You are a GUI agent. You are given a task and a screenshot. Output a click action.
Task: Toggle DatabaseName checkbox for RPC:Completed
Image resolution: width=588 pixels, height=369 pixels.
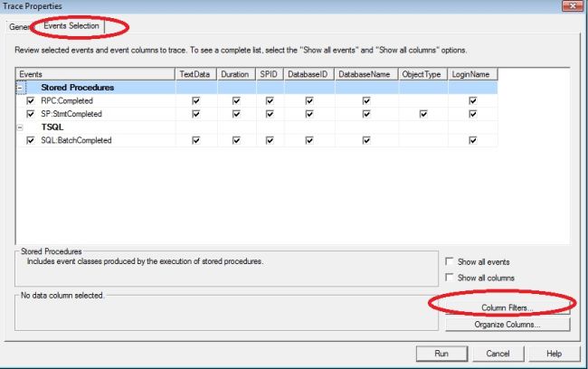point(366,100)
